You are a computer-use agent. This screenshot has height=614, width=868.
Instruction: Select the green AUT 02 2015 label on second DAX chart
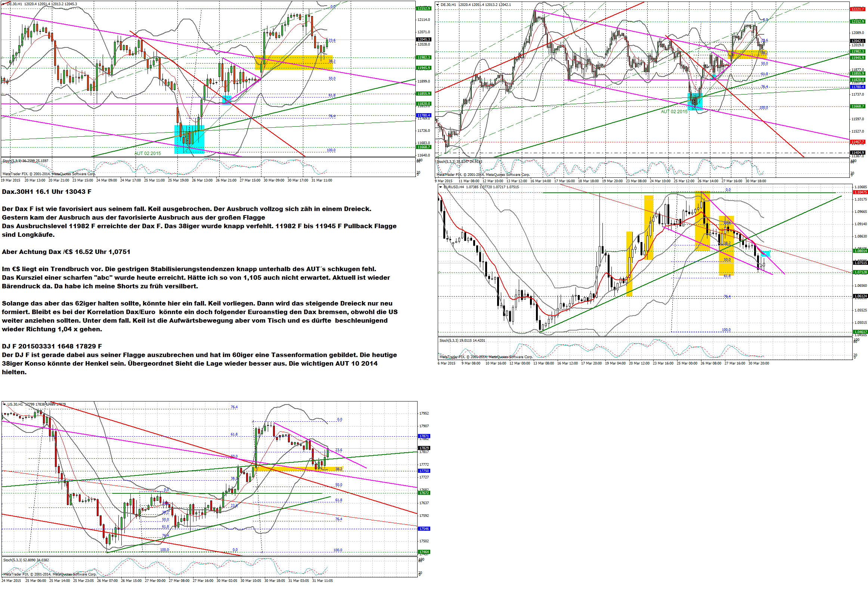674,112
